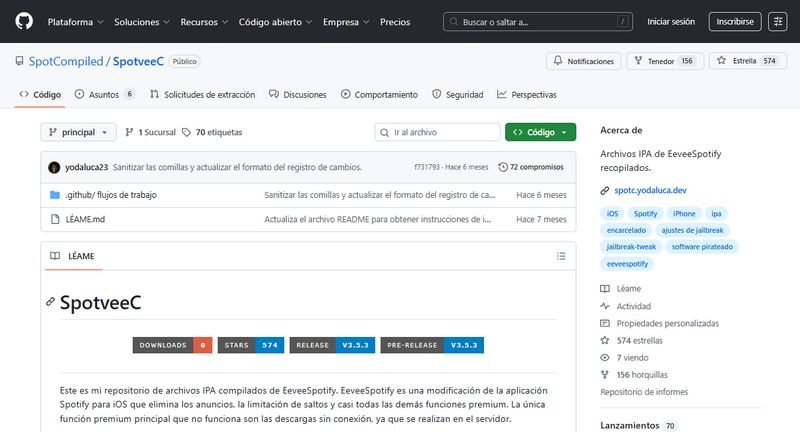Image resolution: width=800 pixels, height=432 pixels.
Task: Open the 72 compromisos history
Action: (531, 167)
